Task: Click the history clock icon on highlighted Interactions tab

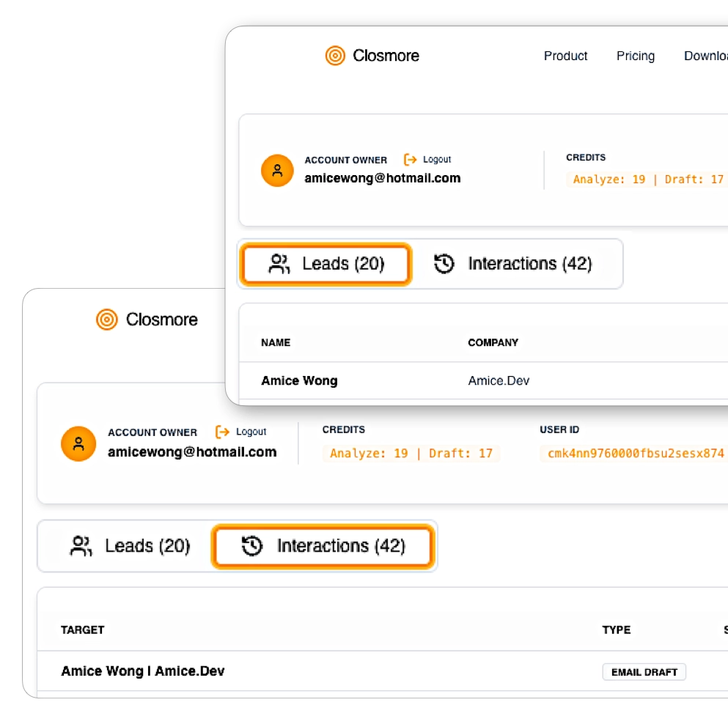Action: click(x=252, y=546)
